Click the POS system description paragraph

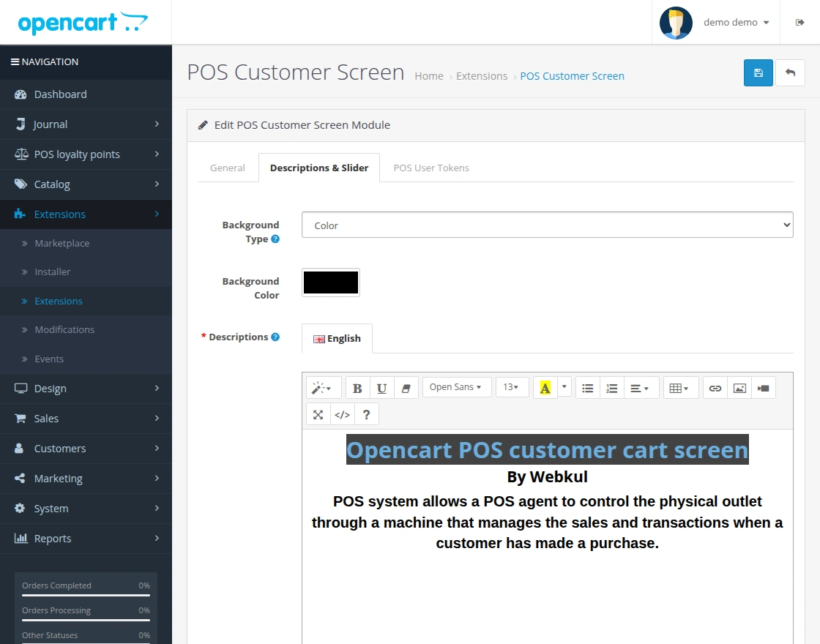coord(547,523)
